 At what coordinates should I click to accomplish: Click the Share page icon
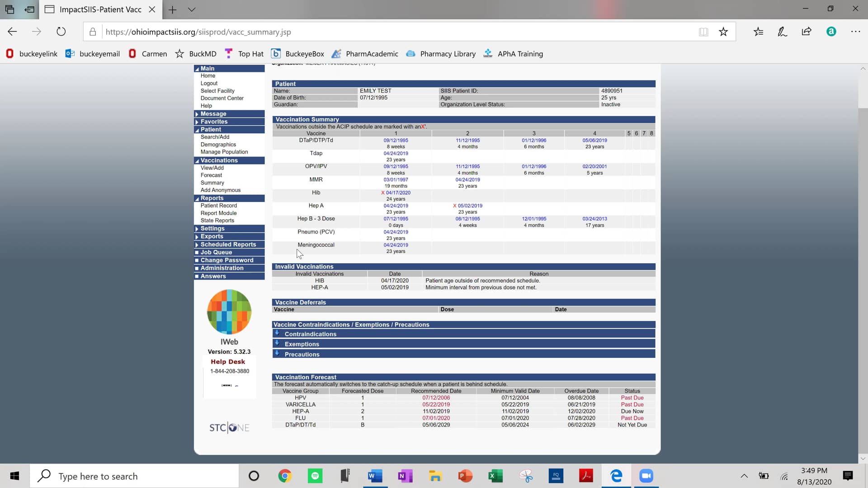point(807,32)
